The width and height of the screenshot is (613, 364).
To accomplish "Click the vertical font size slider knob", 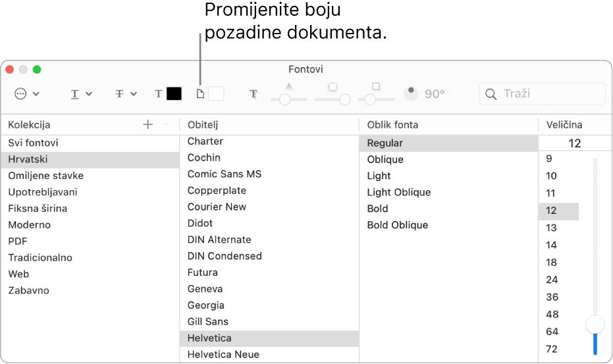I will pos(595,324).
